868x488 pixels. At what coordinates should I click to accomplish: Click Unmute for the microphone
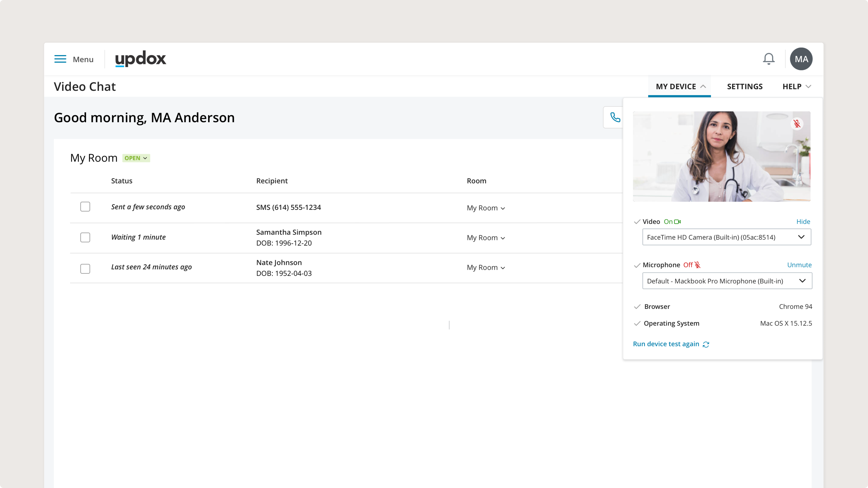799,265
